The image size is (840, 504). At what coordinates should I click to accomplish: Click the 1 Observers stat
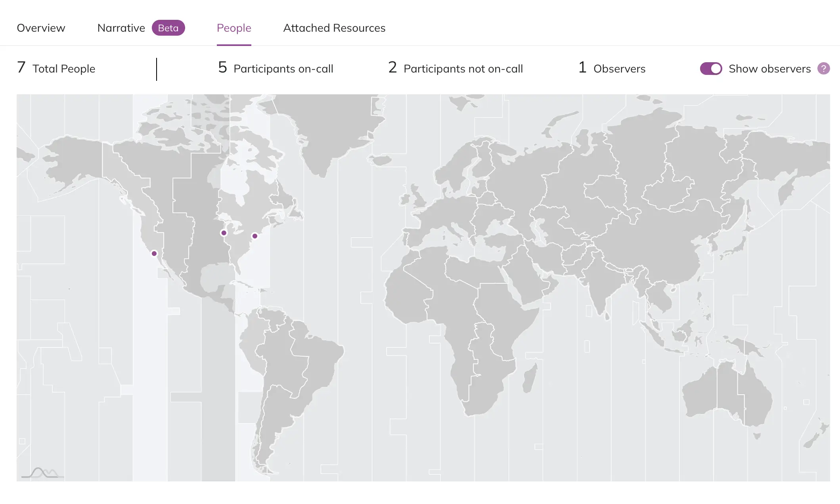click(612, 69)
